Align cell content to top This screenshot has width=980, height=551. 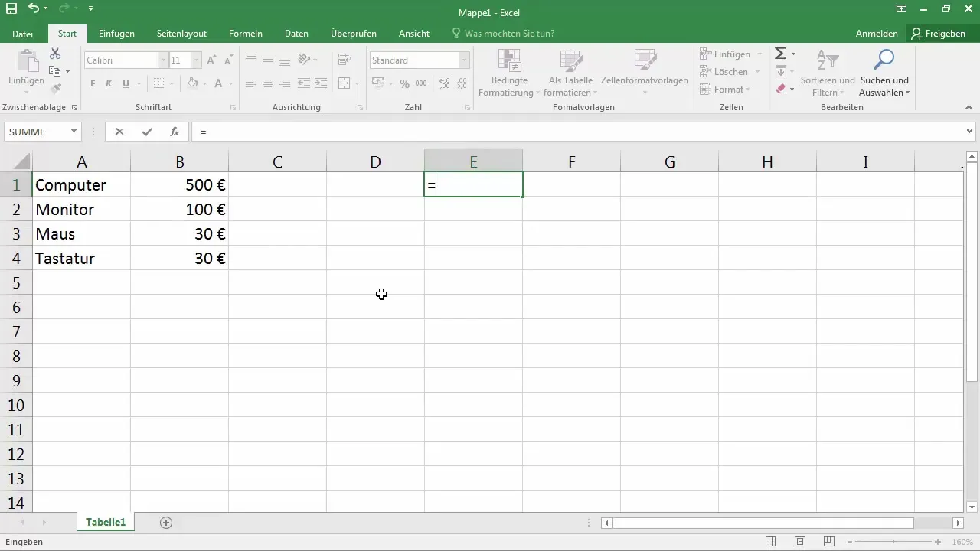251,60
